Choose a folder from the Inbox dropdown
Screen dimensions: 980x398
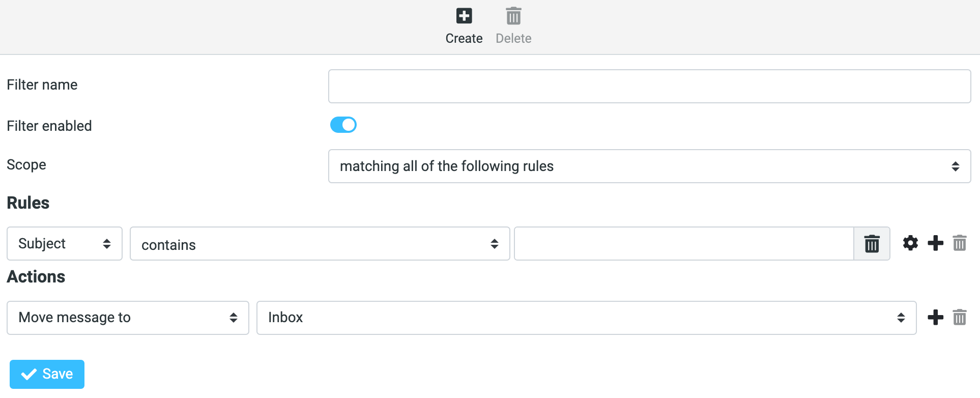(586, 318)
